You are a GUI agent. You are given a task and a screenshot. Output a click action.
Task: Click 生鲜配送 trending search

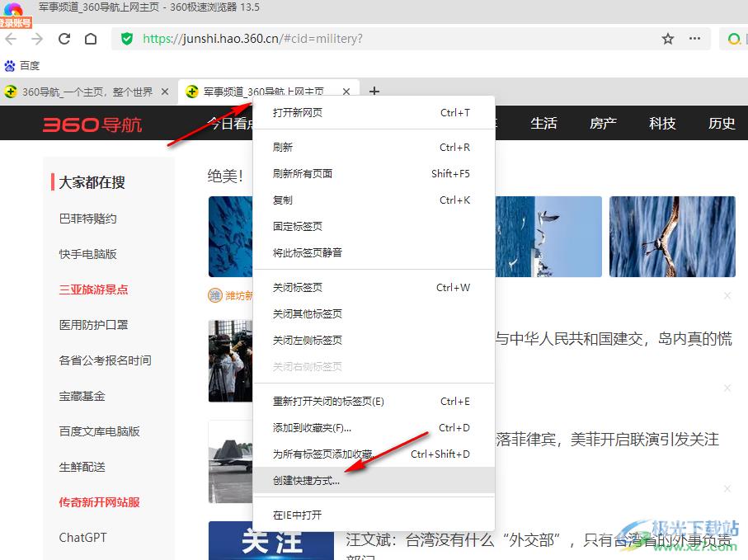pyautogui.click(x=82, y=467)
